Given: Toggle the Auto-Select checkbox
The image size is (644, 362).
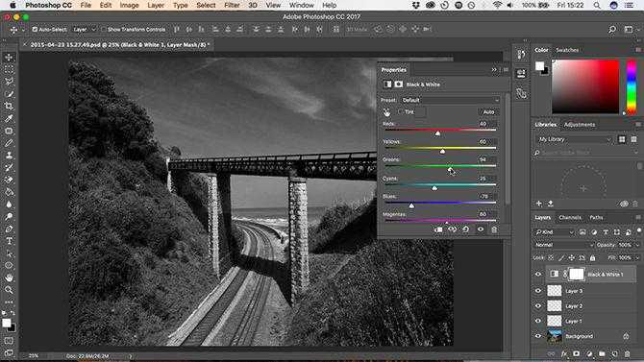Looking at the screenshot, I should click(x=35, y=30).
